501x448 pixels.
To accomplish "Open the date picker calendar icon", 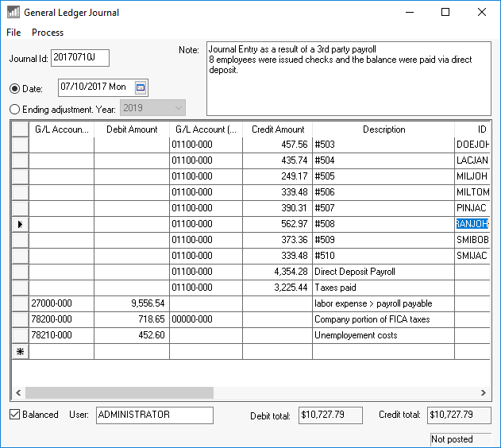I will [141, 87].
